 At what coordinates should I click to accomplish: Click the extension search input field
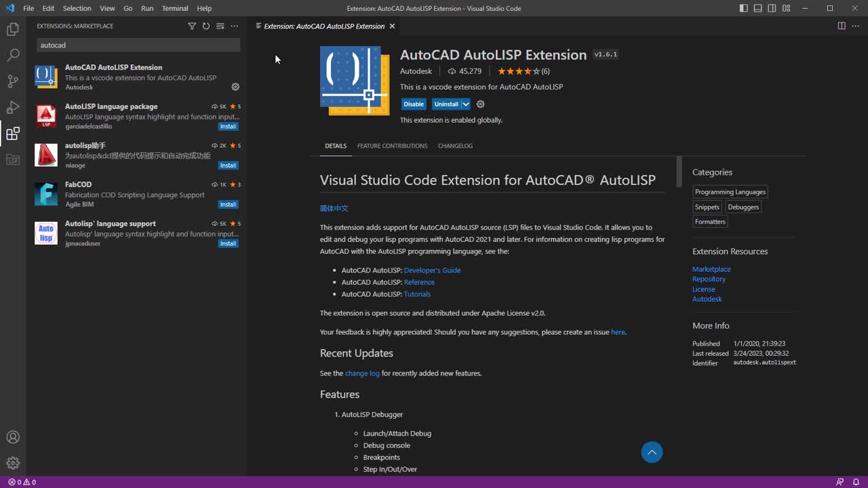(x=138, y=45)
